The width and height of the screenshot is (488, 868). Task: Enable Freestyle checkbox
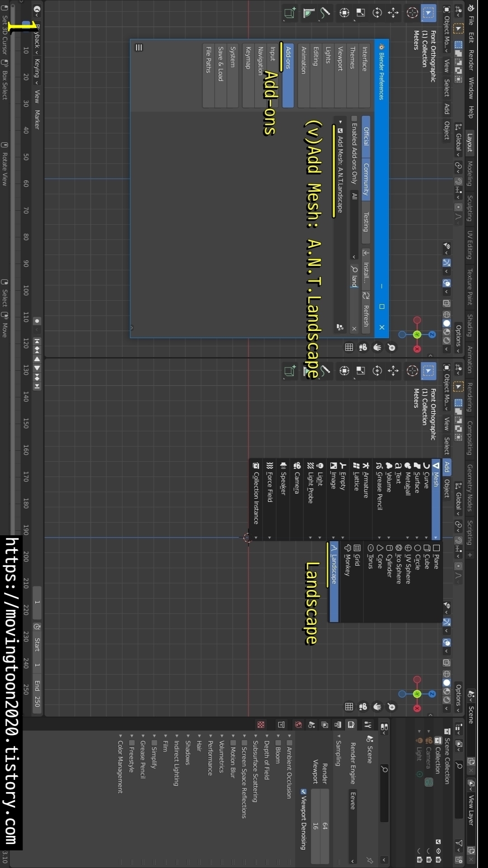[131, 743]
